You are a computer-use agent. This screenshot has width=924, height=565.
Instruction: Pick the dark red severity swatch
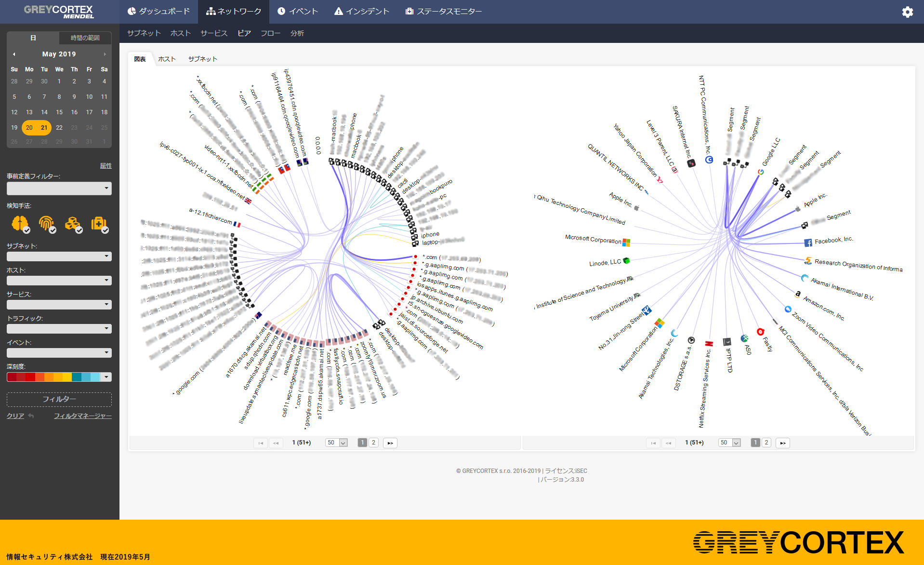click(x=12, y=377)
